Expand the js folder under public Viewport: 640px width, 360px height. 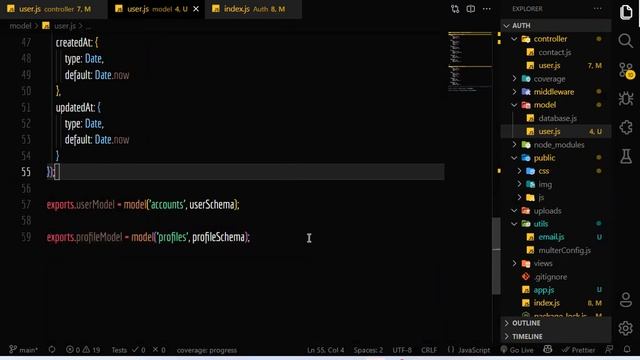click(x=519, y=198)
